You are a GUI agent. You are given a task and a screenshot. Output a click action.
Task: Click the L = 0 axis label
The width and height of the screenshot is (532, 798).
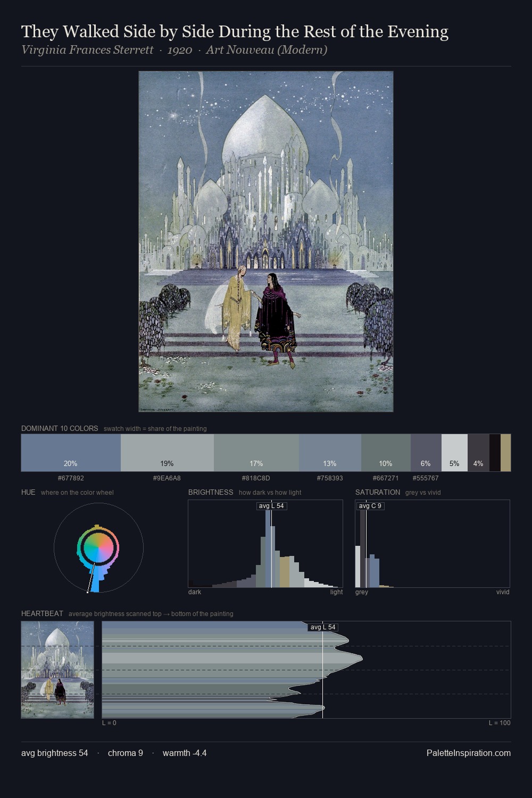pos(109,723)
